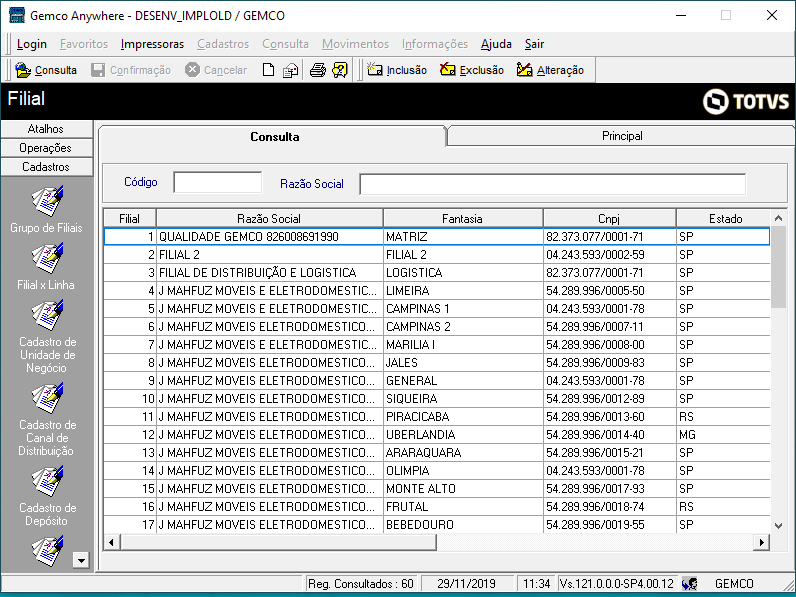Viewport: 796px width, 597px height.
Task: Open Cadastro de Canal de Distribuição icon
Action: click(x=47, y=398)
